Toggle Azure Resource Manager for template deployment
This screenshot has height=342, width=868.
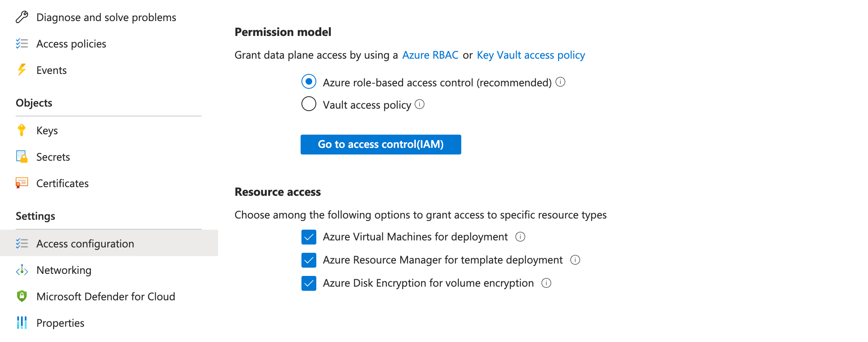(x=309, y=260)
